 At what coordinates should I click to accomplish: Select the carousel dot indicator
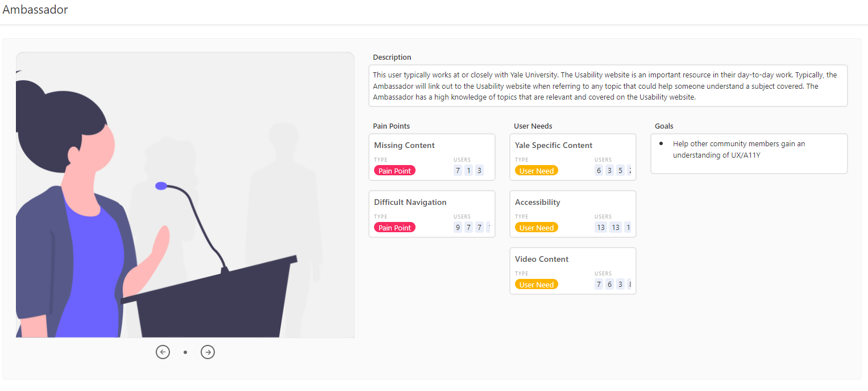tap(185, 352)
